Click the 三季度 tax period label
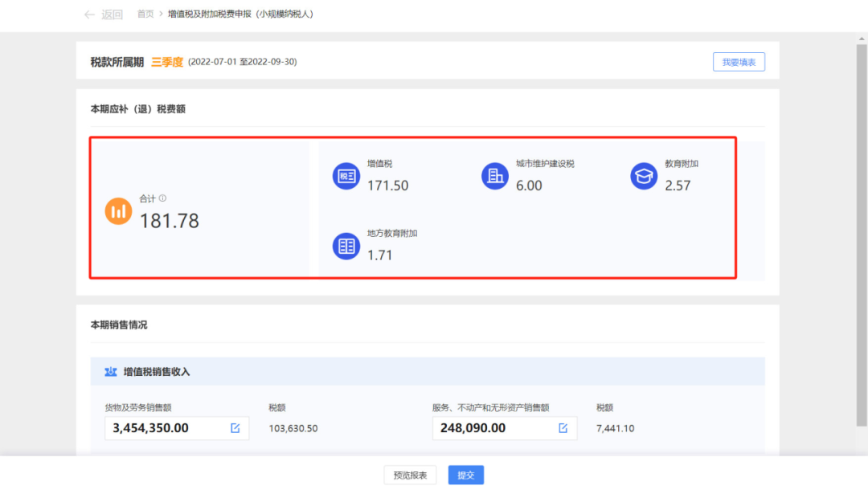Screen dimensions: 868x494 click(x=167, y=62)
